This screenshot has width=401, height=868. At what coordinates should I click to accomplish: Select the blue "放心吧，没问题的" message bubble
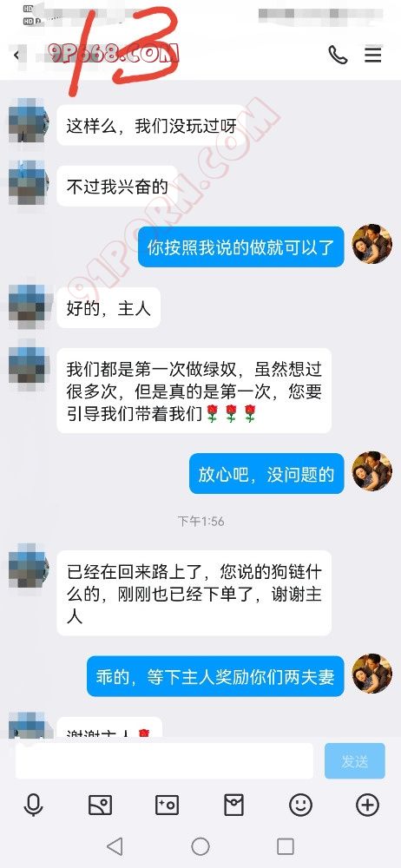pyautogui.click(x=266, y=474)
